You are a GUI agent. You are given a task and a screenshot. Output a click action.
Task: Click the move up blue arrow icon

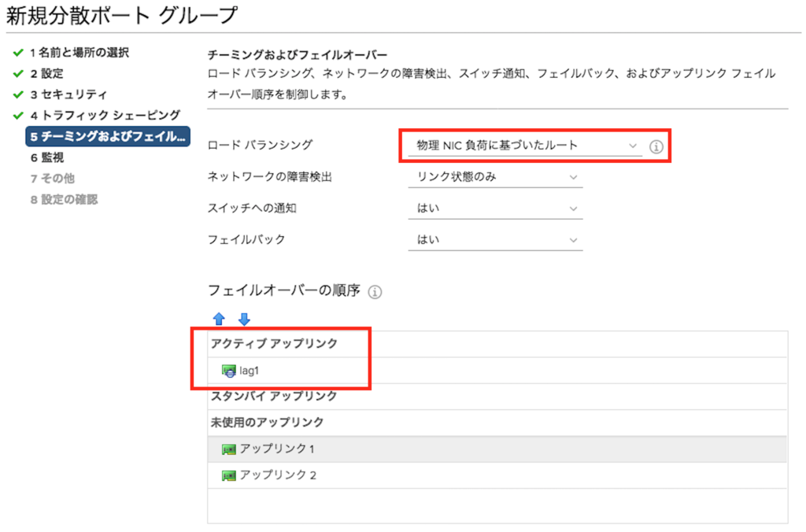point(219,319)
